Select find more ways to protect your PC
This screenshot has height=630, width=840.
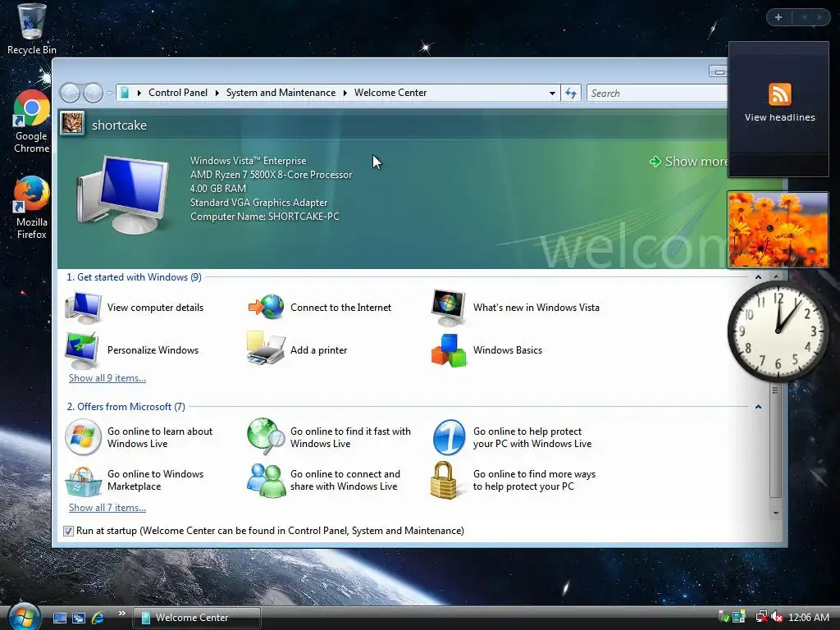tap(514, 480)
